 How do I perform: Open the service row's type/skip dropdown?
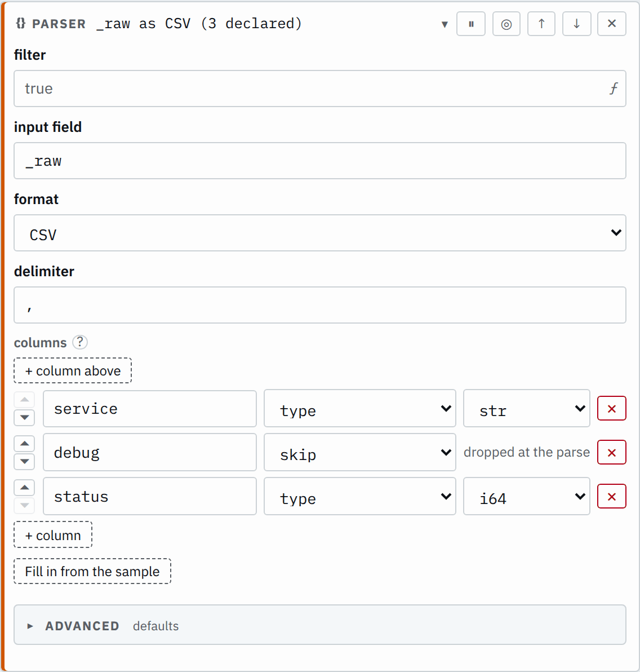(360, 408)
